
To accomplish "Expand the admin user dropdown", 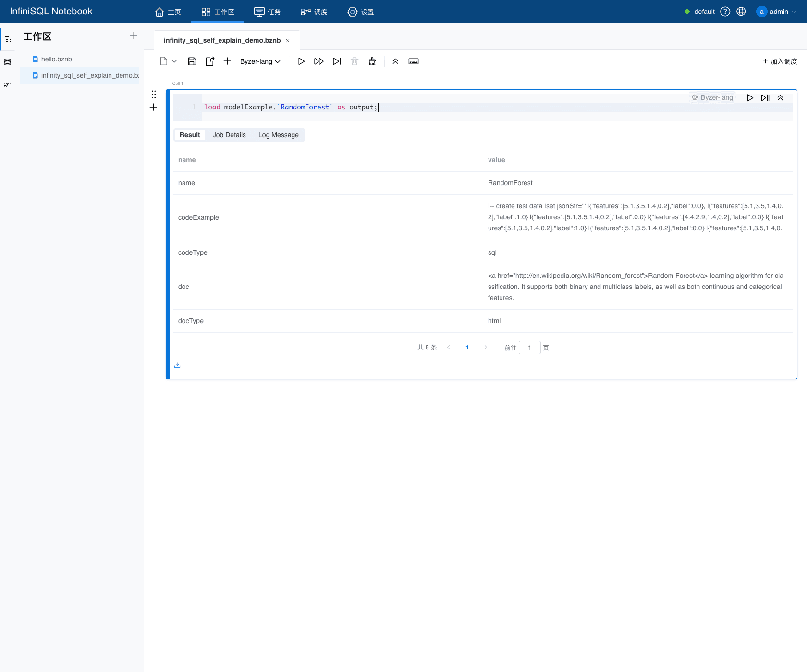I will click(777, 12).
